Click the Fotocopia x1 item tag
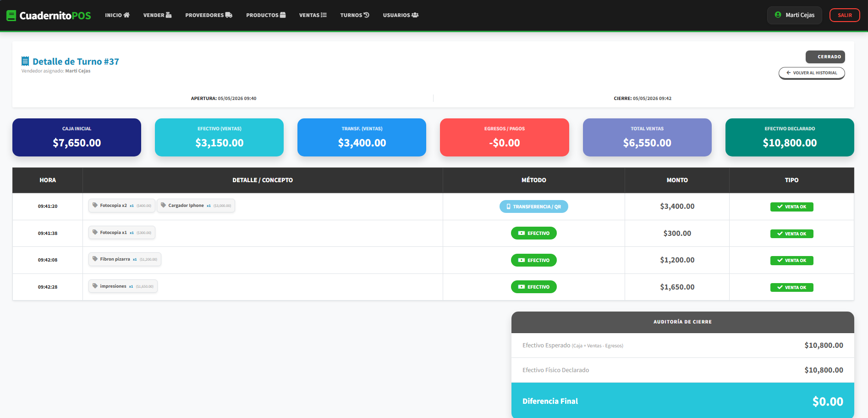The image size is (868, 418). pos(121,233)
